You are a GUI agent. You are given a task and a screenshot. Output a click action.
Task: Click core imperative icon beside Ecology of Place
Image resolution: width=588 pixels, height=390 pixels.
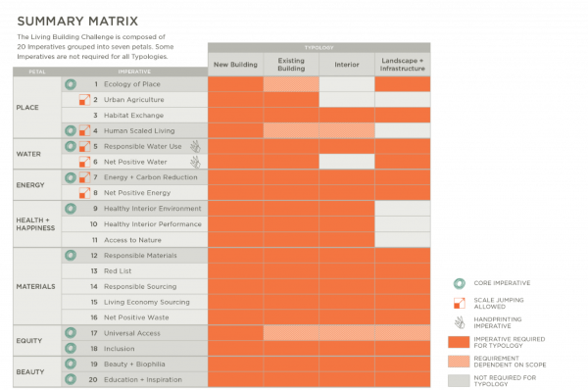[71, 84]
